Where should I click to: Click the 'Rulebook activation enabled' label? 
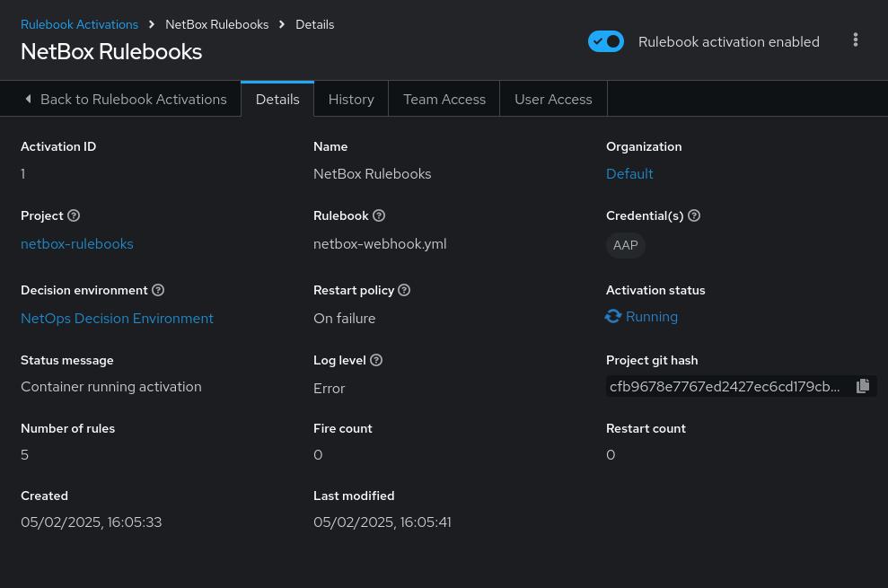click(x=728, y=42)
